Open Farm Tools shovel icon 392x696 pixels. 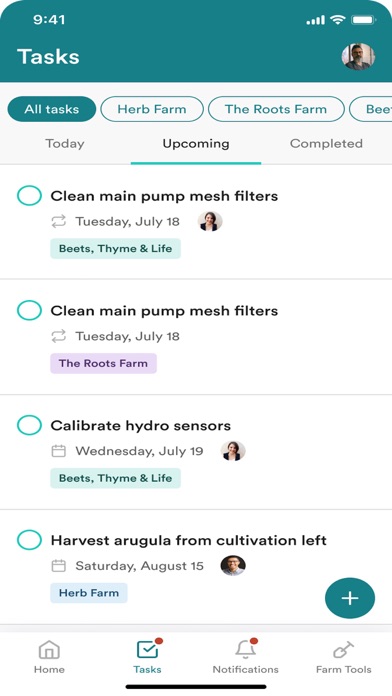pyautogui.click(x=343, y=650)
